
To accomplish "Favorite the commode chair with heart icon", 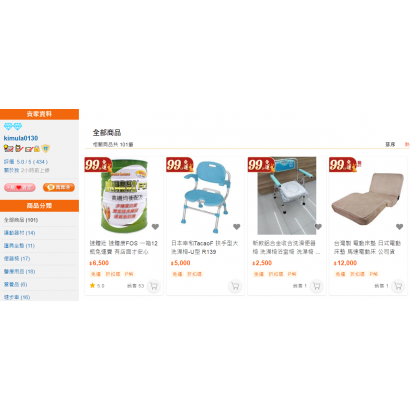I will 318,227.
